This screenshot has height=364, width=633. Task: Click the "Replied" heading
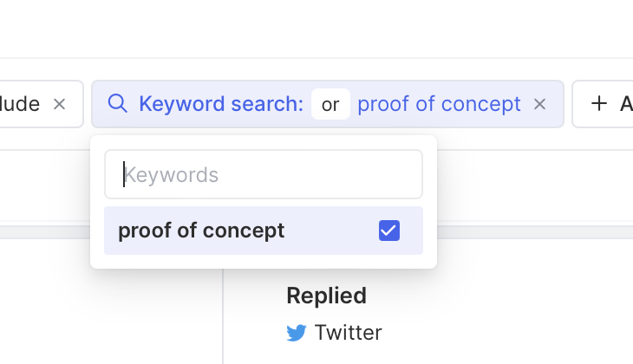pos(326,296)
